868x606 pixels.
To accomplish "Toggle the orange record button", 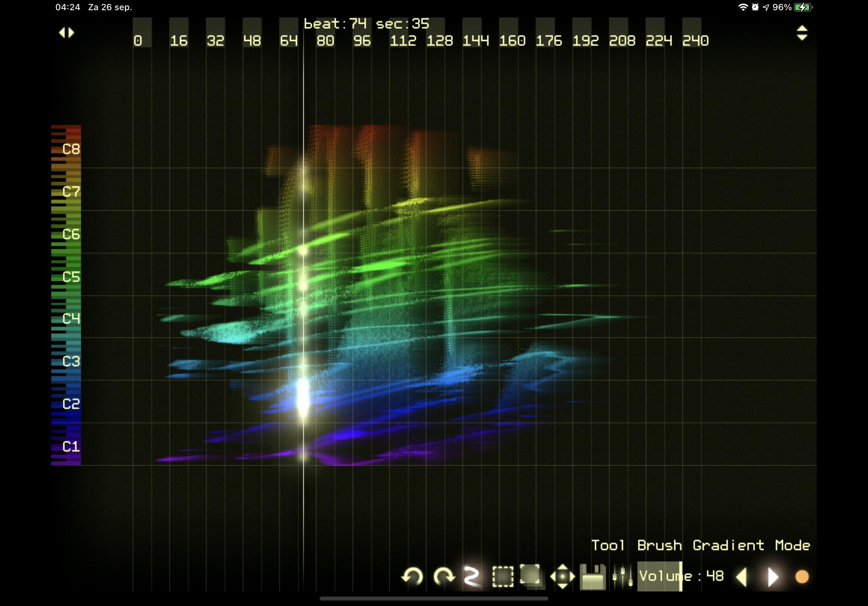I will pos(802,577).
